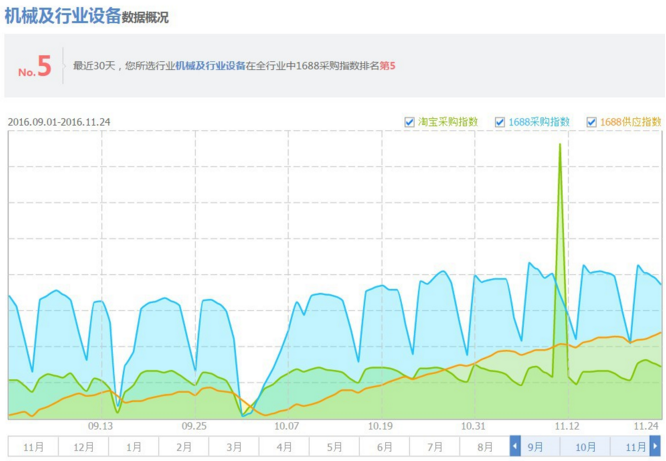Image resolution: width=666 pixels, height=461 pixels.
Task: Select highlighted 9月 in the timeline
Action: click(x=535, y=447)
